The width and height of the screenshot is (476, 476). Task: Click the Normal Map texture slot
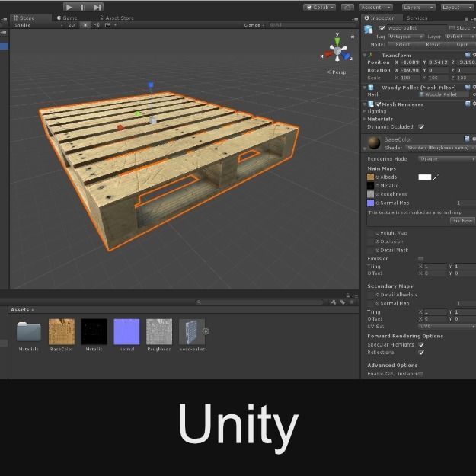coord(370,203)
